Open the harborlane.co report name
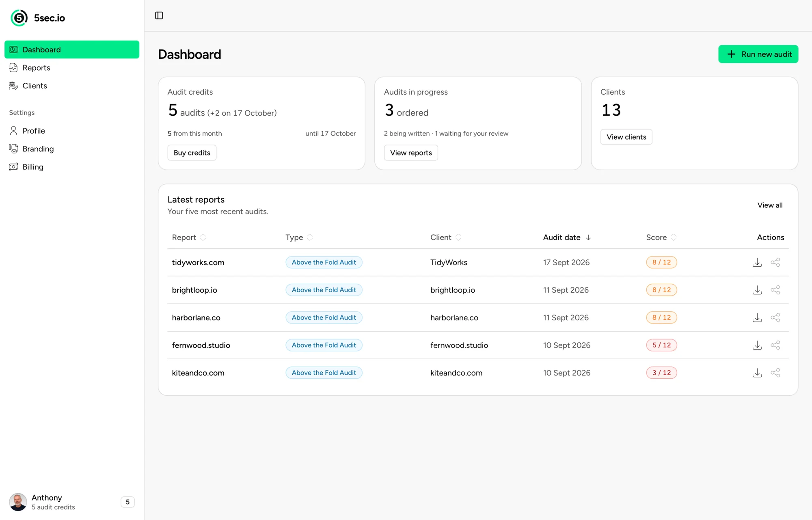812x520 pixels. (196, 317)
